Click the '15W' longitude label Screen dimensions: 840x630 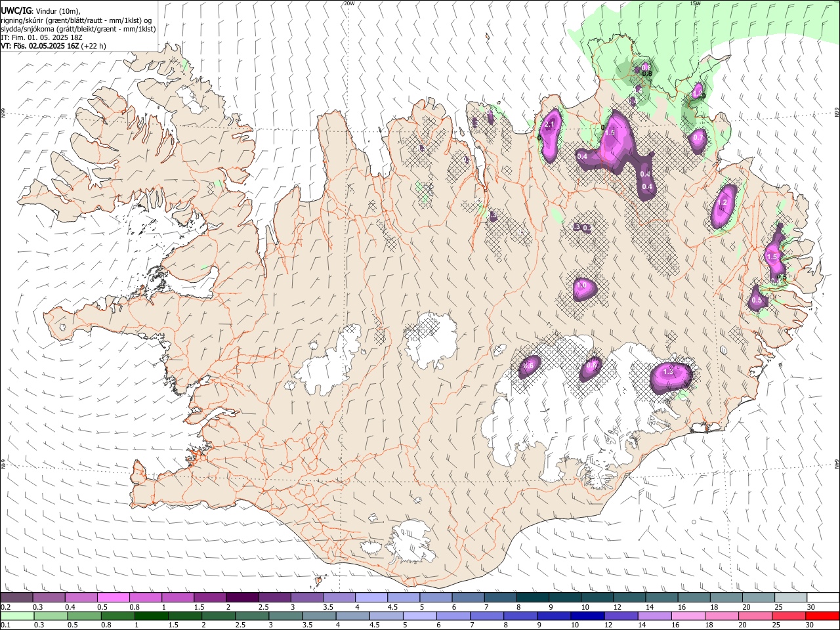695,3
